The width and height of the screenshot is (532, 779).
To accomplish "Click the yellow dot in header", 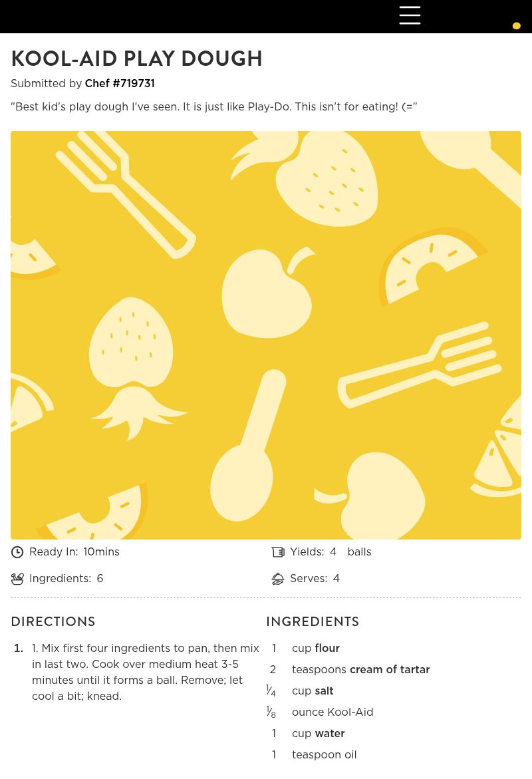I will [x=516, y=26].
